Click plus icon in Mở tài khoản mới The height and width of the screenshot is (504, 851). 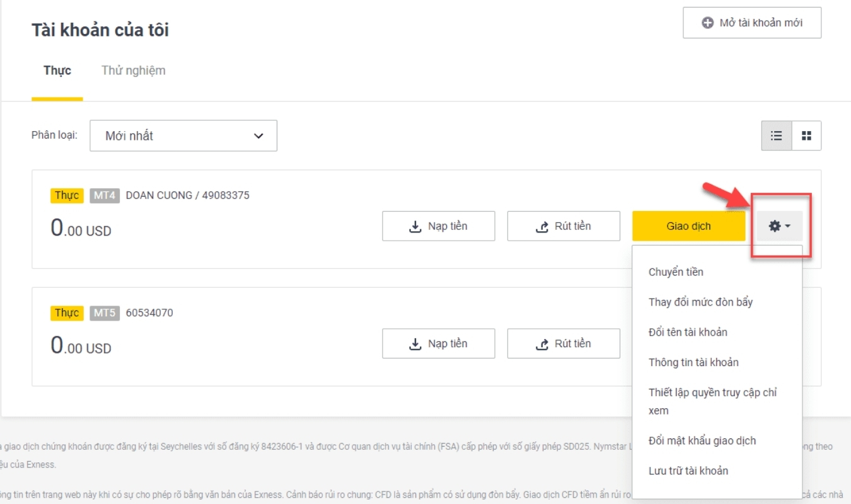click(x=708, y=23)
